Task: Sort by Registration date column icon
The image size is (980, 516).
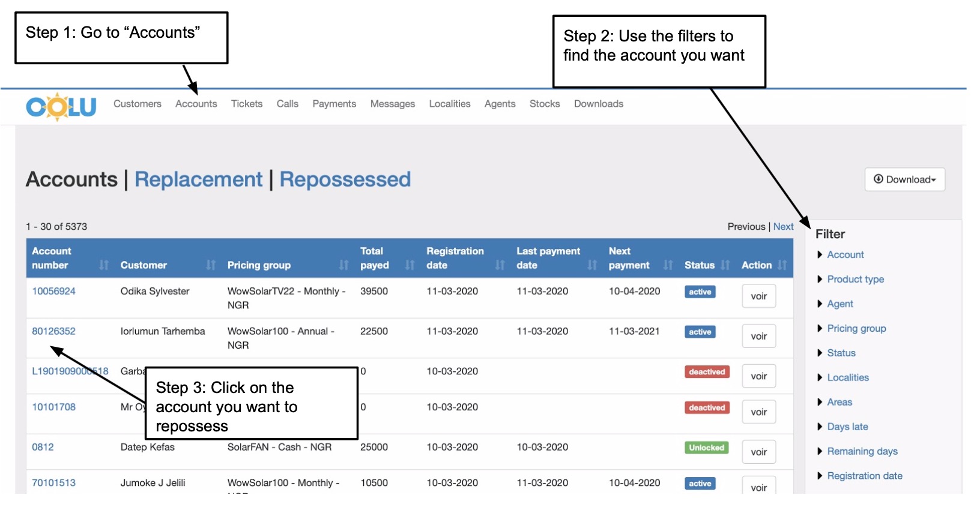Action: (500, 265)
